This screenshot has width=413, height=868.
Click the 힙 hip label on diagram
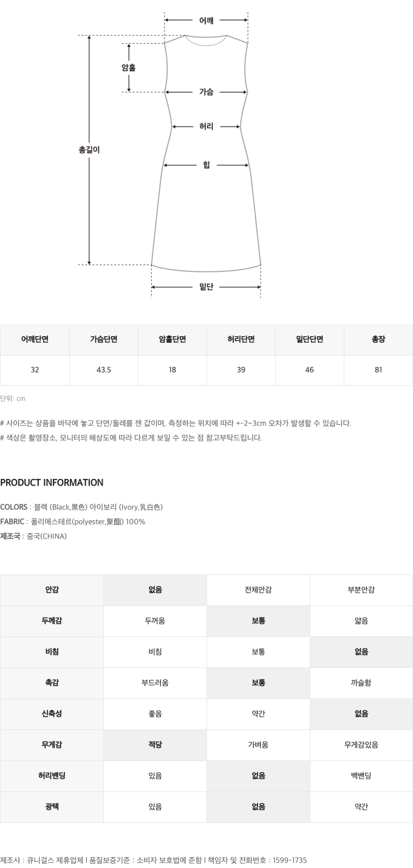(206, 165)
